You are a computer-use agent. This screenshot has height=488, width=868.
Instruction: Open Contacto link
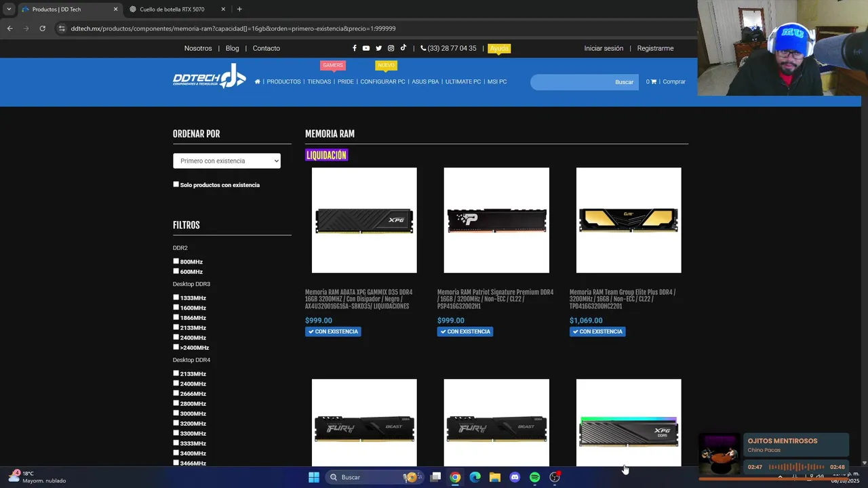tap(267, 48)
